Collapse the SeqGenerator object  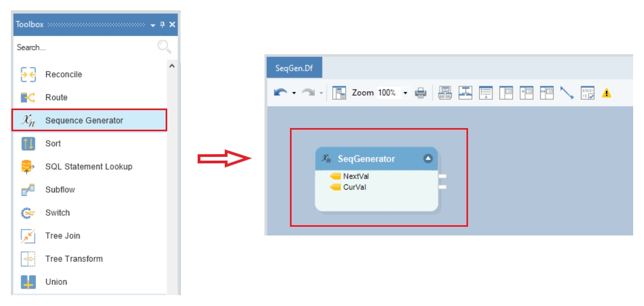[x=428, y=158]
